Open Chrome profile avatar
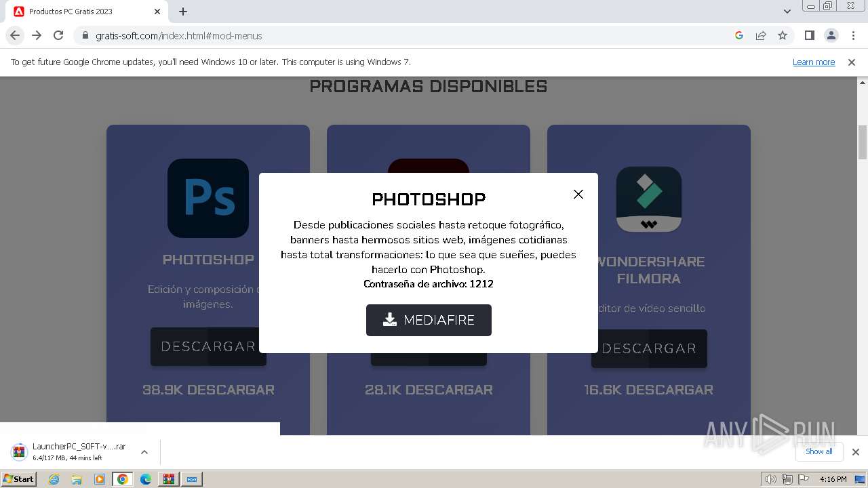 coord(831,35)
